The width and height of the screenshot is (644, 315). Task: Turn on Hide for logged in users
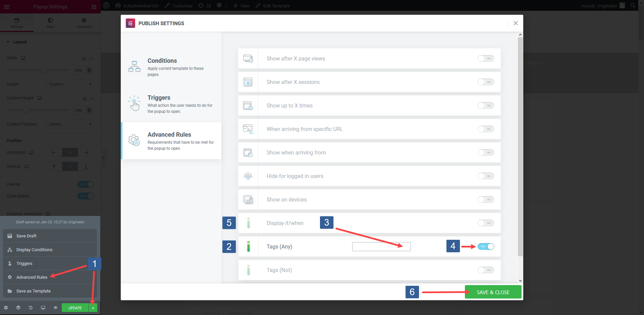pos(486,176)
